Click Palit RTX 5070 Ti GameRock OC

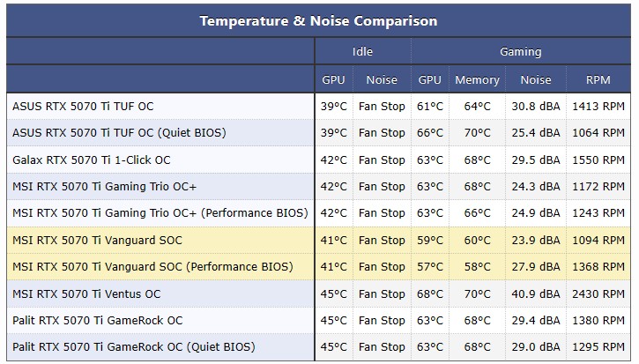point(98,321)
